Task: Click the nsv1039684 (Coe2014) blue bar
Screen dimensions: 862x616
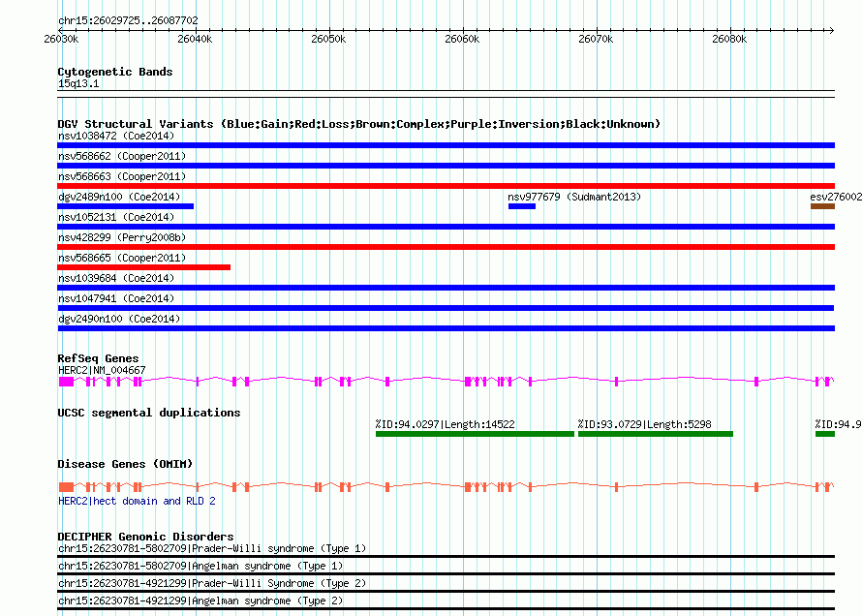Action: (x=446, y=288)
